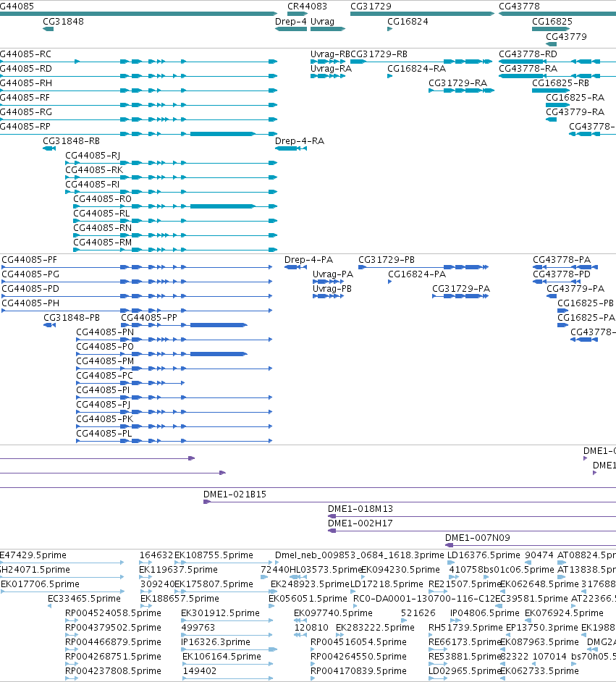616x682 pixels.
Task: Click the RP004524058.5prime EST label
Action: pos(113,612)
